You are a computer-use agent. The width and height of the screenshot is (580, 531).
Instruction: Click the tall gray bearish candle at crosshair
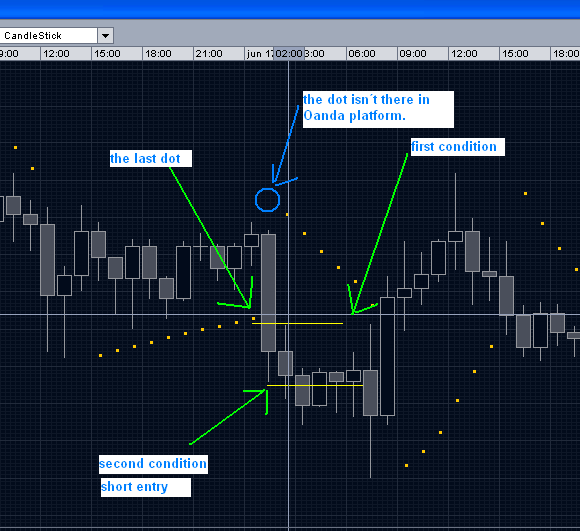tap(269, 292)
